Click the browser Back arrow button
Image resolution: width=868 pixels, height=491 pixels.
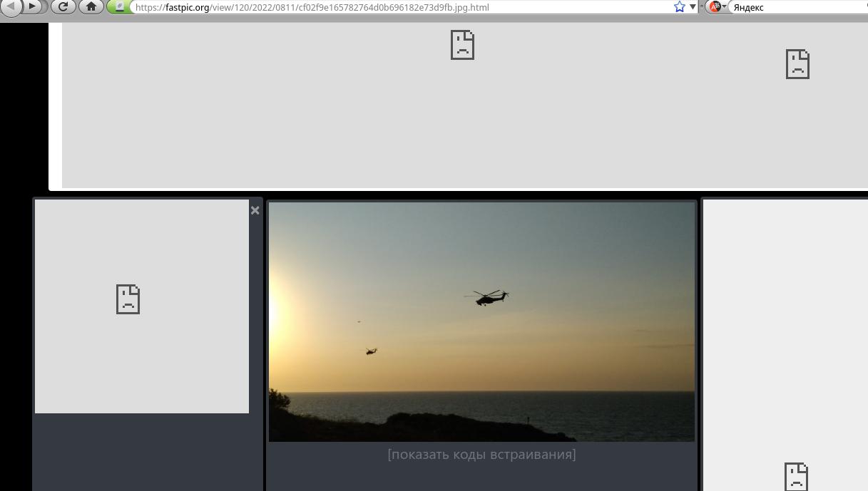[x=12, y=6]
